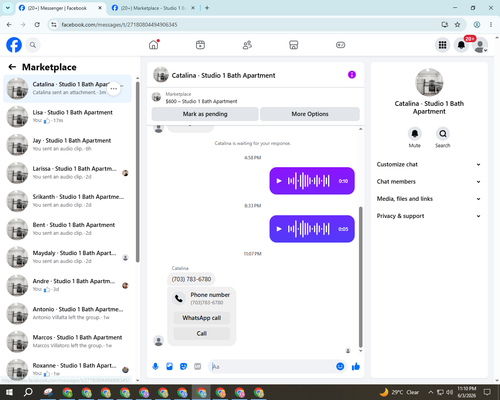Attach a photo to the message

169,367
